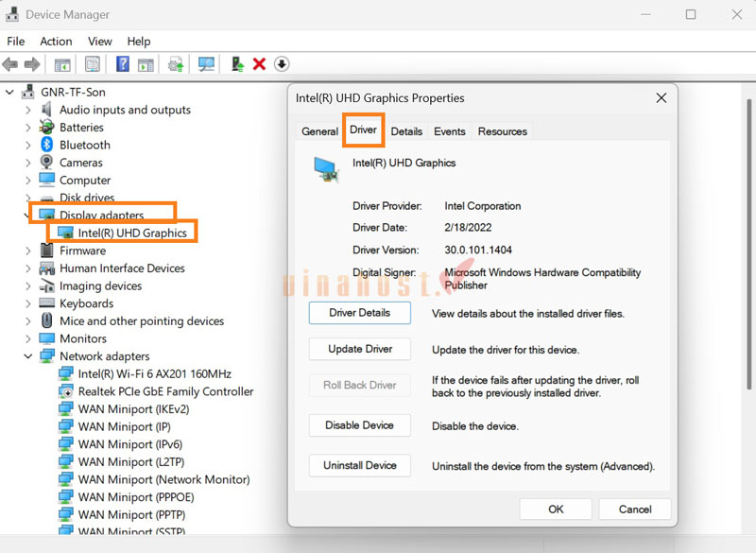Expand the Cameras node
The image size is (756, 553).
click(x=28, y=163)
